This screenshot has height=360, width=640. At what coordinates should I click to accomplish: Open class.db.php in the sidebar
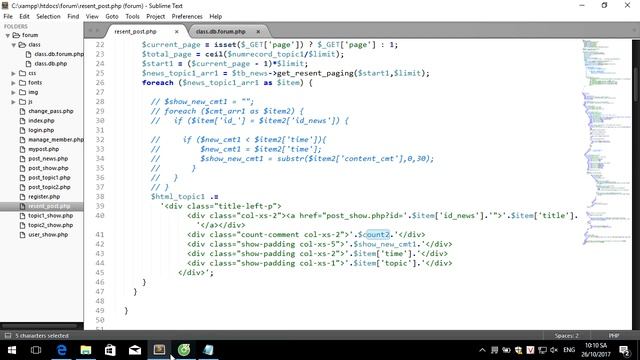(51, 64)
